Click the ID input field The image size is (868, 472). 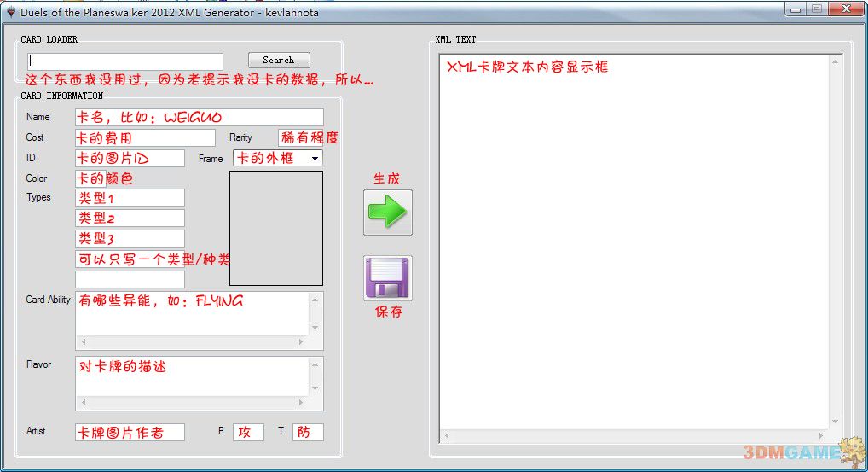130,158
